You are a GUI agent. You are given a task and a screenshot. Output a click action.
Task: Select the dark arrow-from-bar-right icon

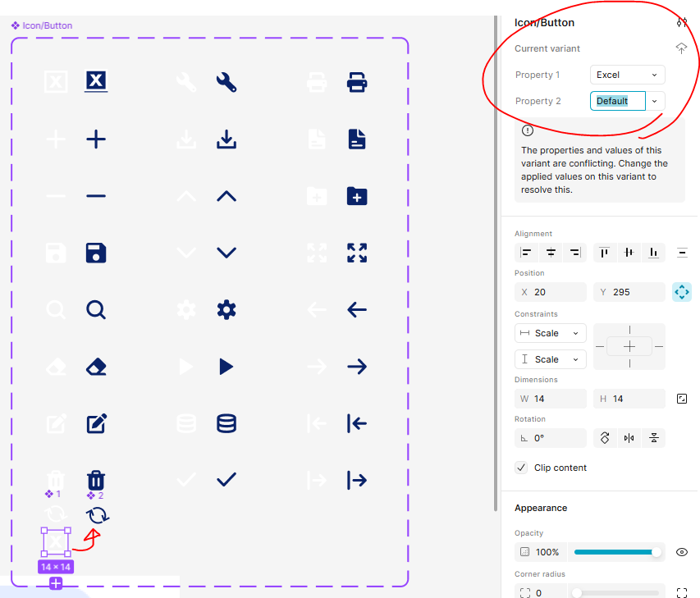click(x=357, y=480)
